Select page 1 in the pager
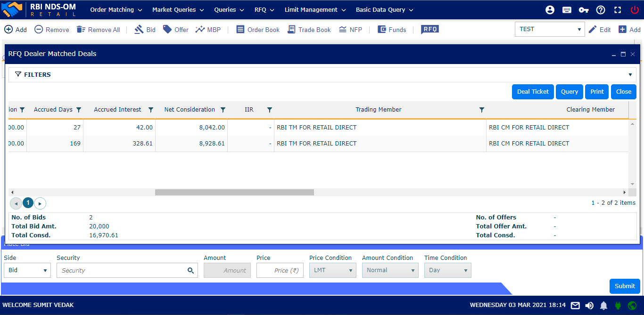The height and width of the screenshot is (315, 644). point(28,203)
